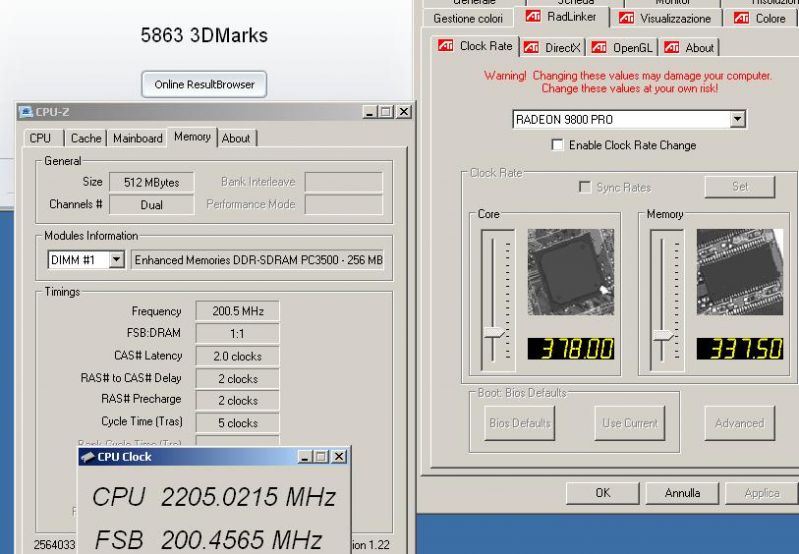Open the DIMM #1 module dropdown

click(116, 260)
